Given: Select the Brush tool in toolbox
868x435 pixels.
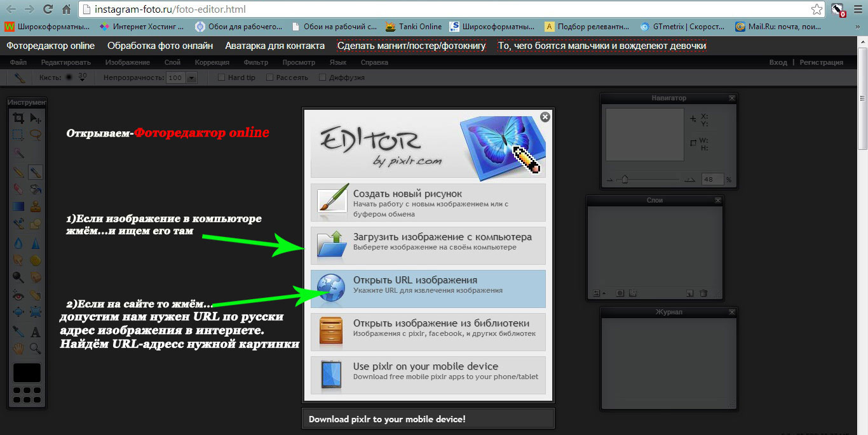Looking at the screenshot, I should (x=36, y=172).
